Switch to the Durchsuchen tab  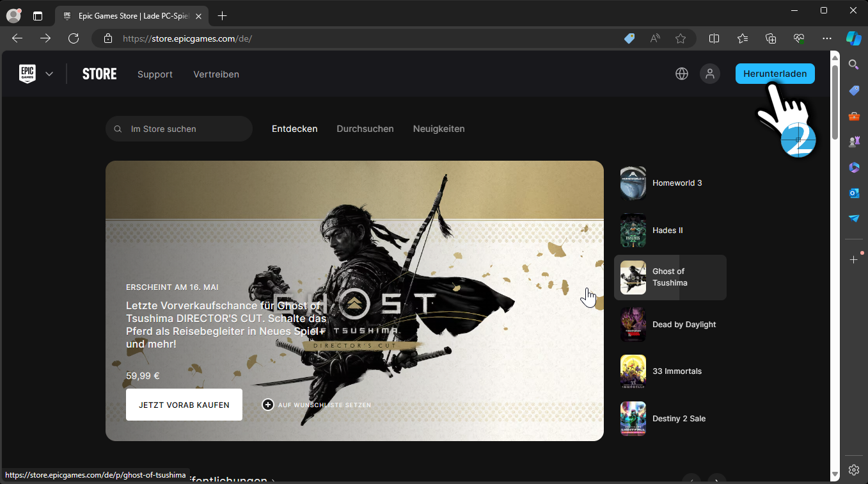(365, 129)
